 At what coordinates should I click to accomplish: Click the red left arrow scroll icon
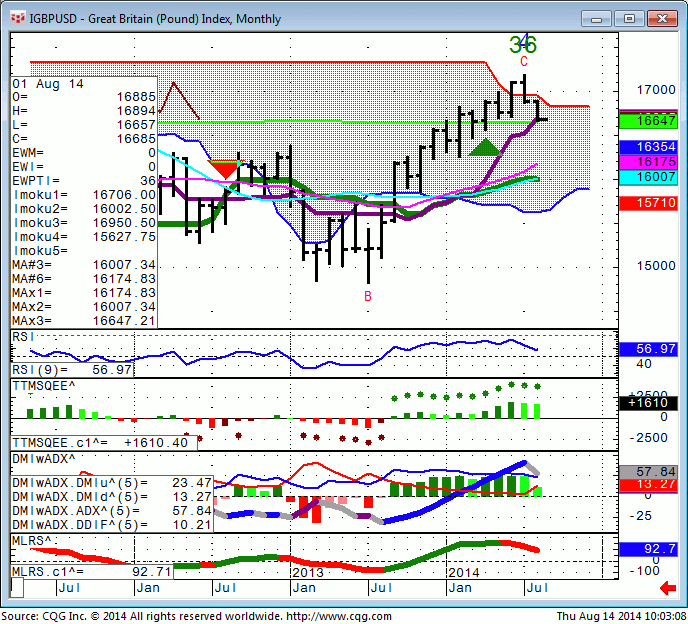point(668,588)
